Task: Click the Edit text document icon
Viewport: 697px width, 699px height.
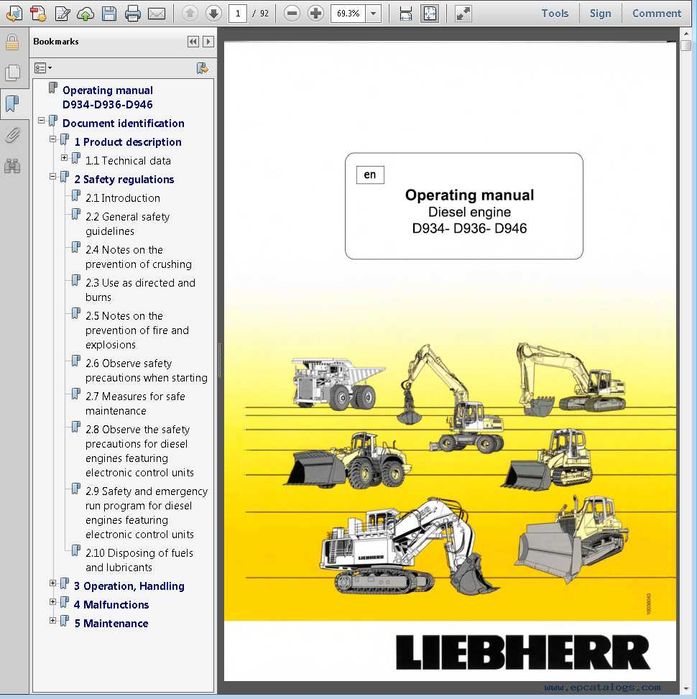Action: [62, 13]
